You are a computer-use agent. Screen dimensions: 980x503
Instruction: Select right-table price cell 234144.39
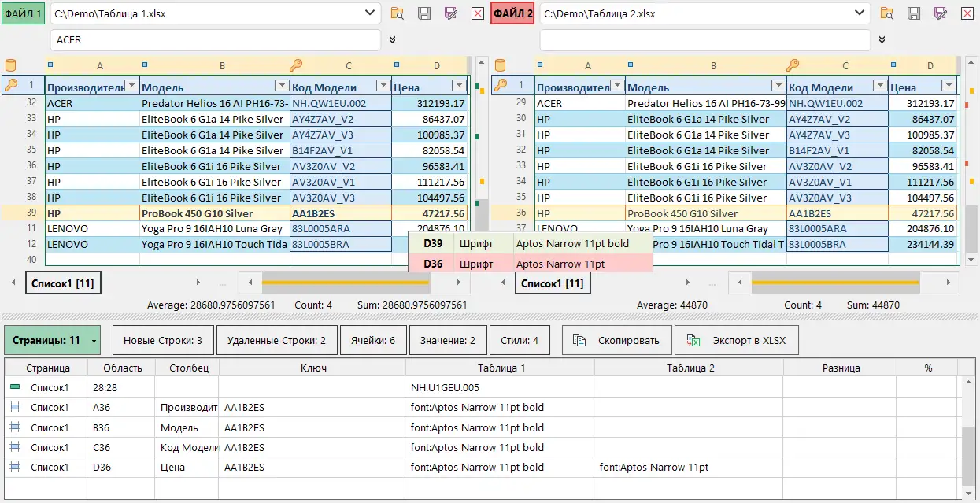(923, 245)
